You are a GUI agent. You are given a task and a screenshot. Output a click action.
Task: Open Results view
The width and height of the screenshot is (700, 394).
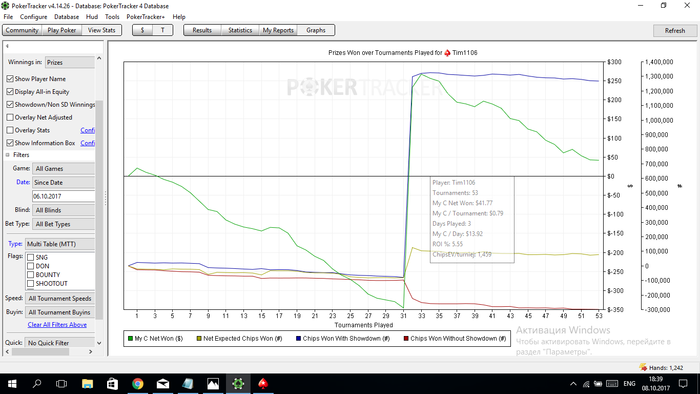coord(202,30)
